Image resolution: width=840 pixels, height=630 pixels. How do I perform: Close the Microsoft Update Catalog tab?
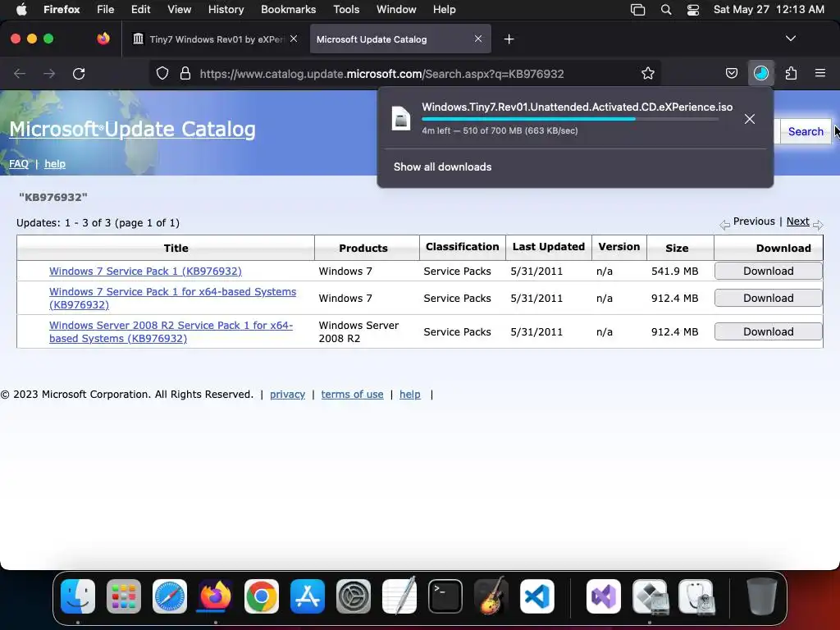click(478, 39)
